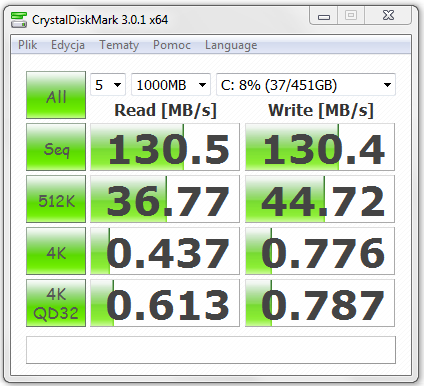Open the 1000MB test size dropdown
Viewport: 424px width, 386px height.
click(171, 85)
